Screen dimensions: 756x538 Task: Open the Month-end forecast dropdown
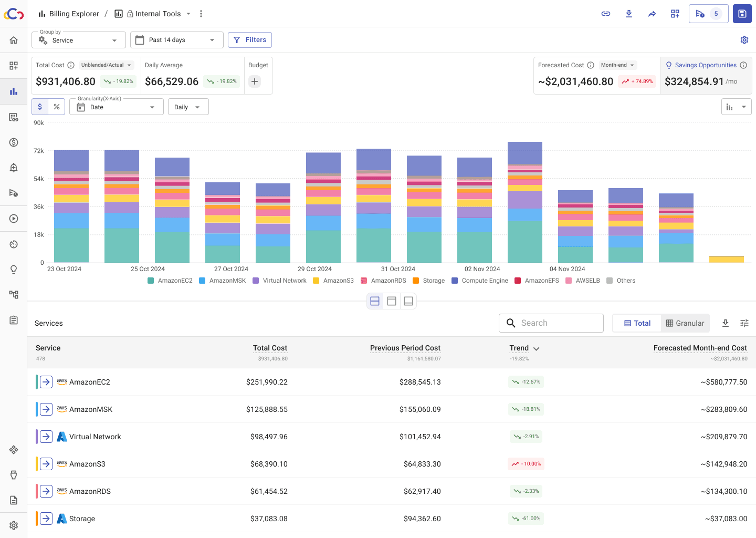(x=618, y=65)
